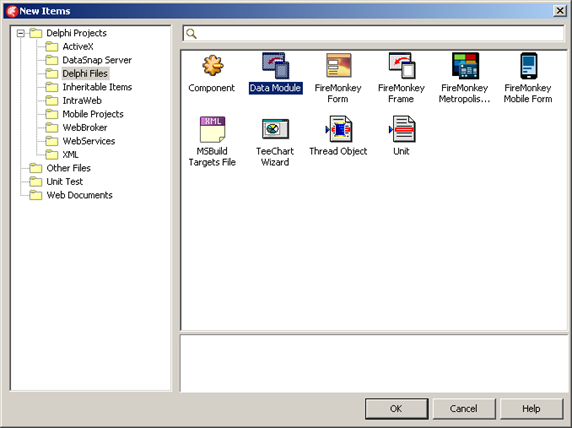Open the TeeChart Wizard icon
The width and height of the screenshot is (572, 428).
tap(275, 129)
